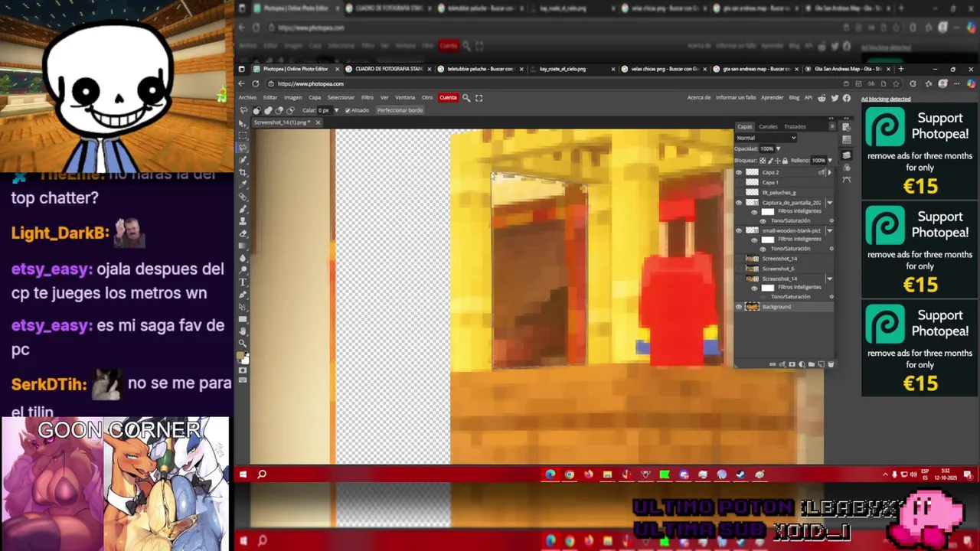Viewport: 980px width, 551px height.
Task: Open the Reddit icon in Photopea header
Action: click(x=822, y=97)
